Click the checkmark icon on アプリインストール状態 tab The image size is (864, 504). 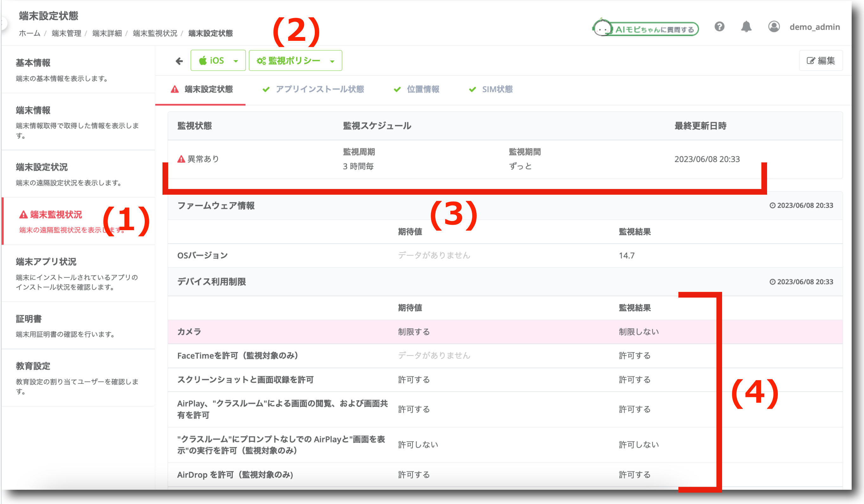(266, 89)
